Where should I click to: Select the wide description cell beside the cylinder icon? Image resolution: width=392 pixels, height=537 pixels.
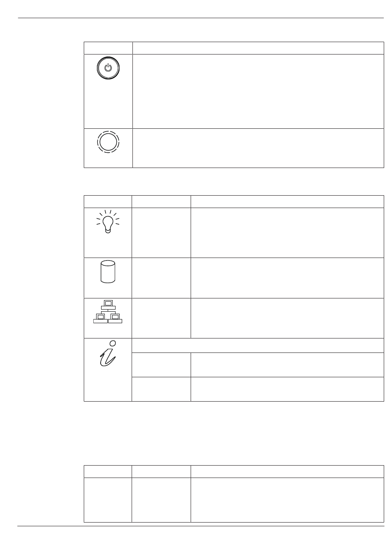point(287,278)
